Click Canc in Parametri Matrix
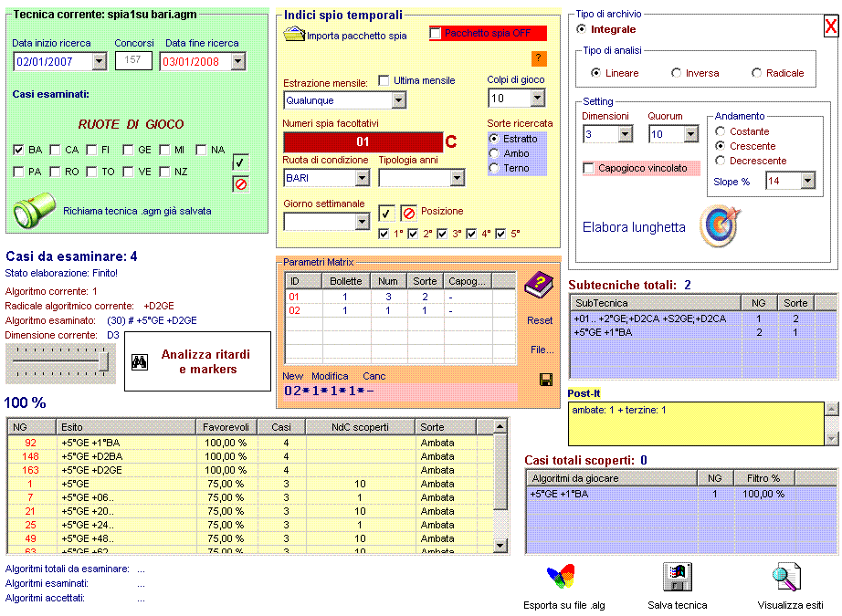 374,376
